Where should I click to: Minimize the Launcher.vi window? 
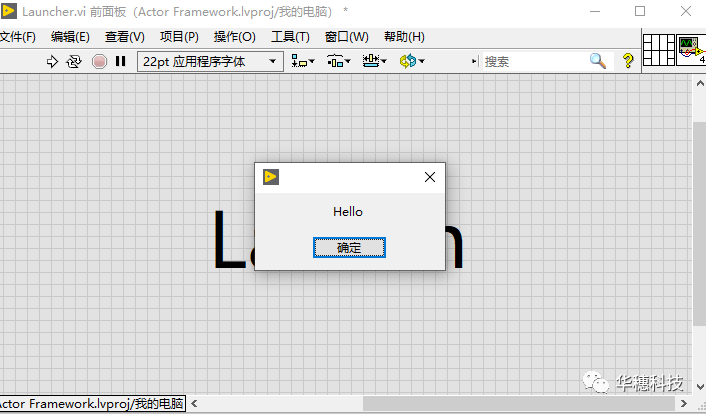[595, 11]
